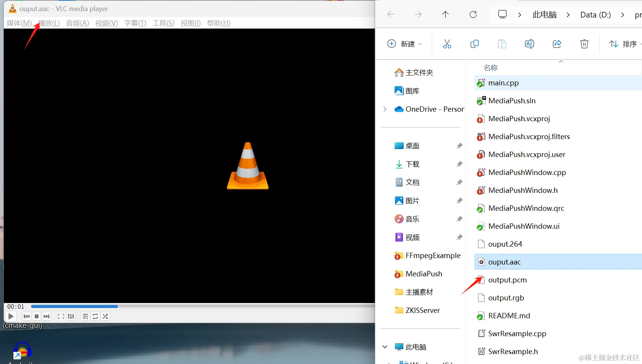Toggle loop mode in VLC
Image resolution: width=642 pixels, height=364 pixels.
point(95,316)
